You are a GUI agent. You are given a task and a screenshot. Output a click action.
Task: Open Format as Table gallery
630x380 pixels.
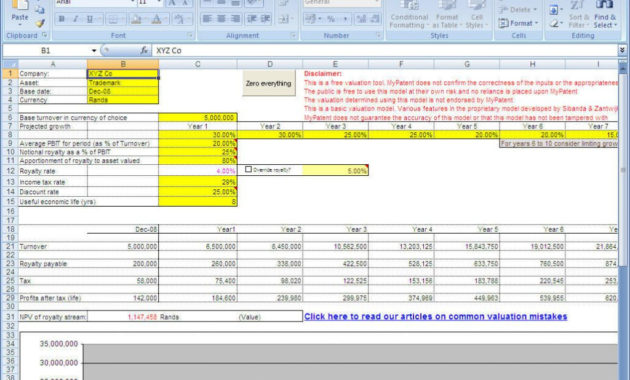click(447, 15)
